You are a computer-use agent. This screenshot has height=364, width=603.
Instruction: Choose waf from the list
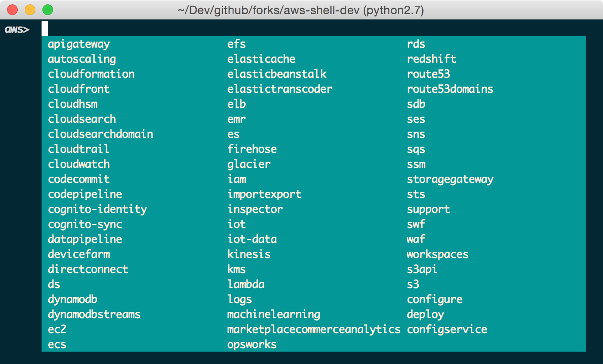pyautogui.click(x=416, y=239)
